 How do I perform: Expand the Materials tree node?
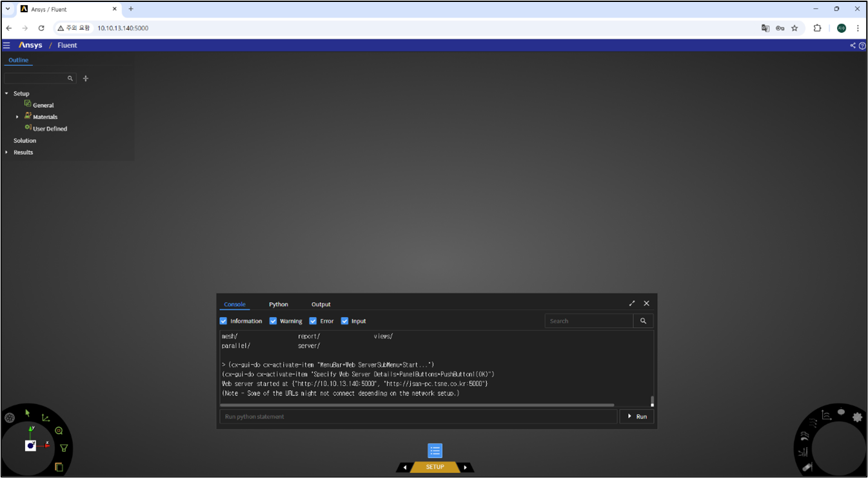coord(17,117)
